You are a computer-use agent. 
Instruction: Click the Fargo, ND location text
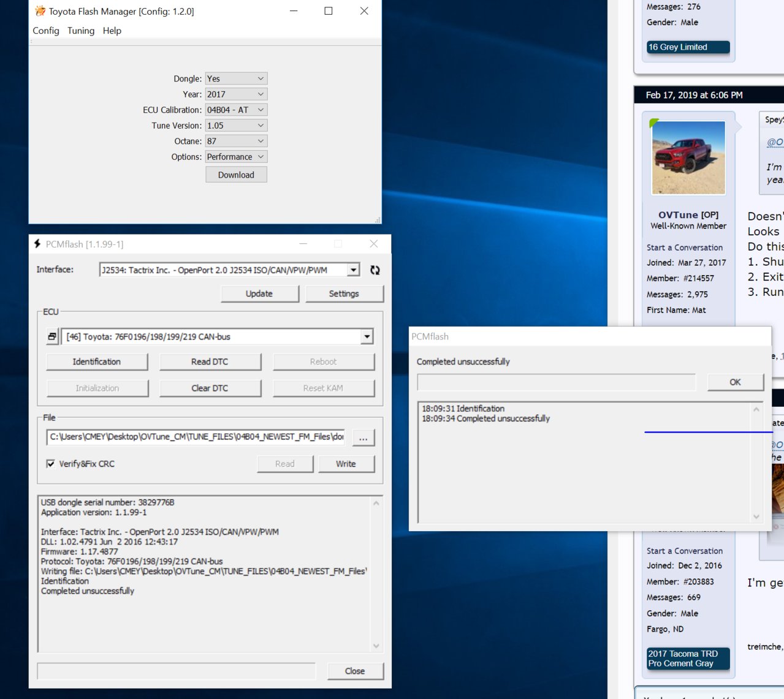tap(665, 629)
